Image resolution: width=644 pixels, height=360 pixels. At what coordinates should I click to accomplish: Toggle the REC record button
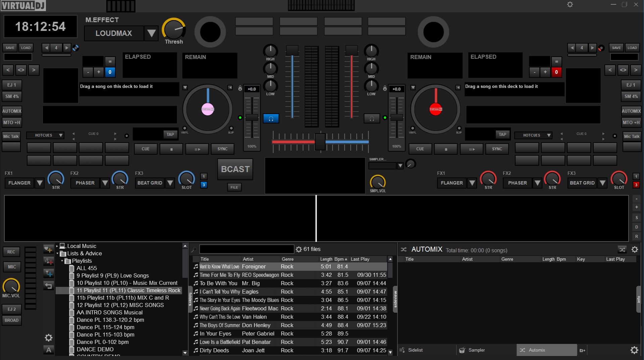(x=11, y=252)
